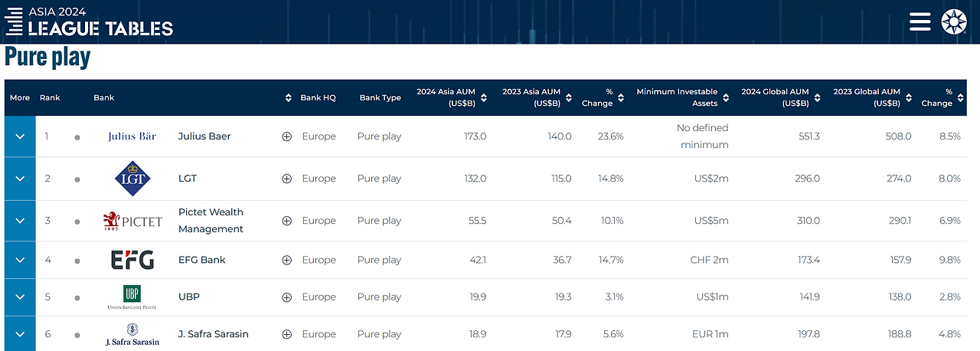Click the UBP Union Bancaire Privée logo
Screen dimensions: 980x351
click(x=132, y=297)
